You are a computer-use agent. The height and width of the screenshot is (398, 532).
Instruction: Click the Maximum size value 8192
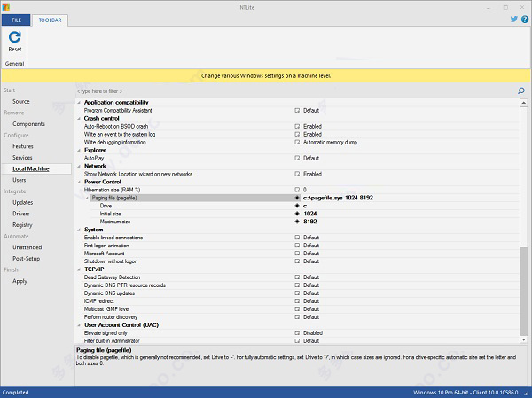coord(310,222)
